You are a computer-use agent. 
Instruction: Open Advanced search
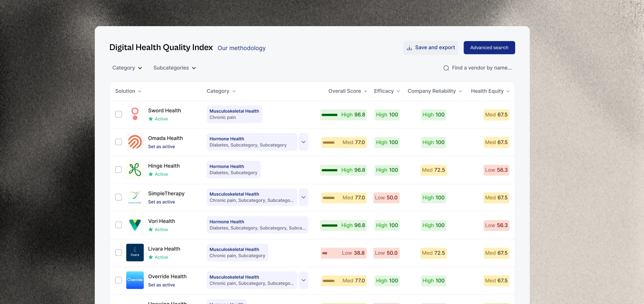(x=489, y=48)
